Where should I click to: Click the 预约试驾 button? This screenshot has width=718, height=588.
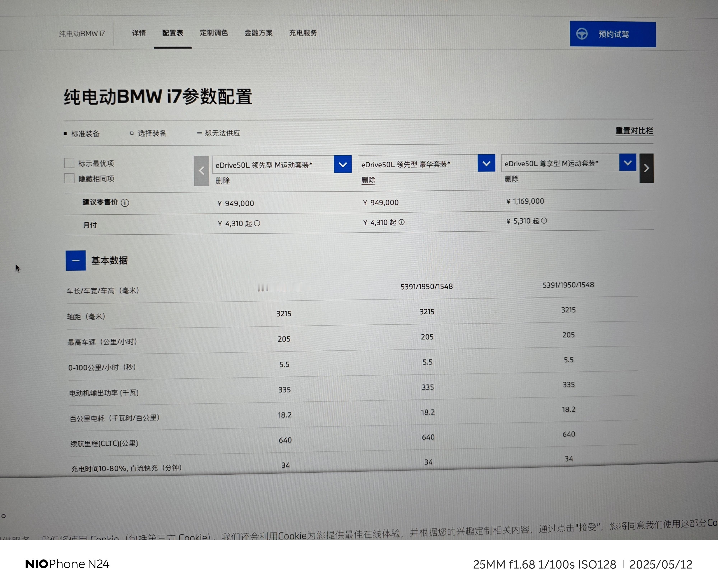point(613,34)
